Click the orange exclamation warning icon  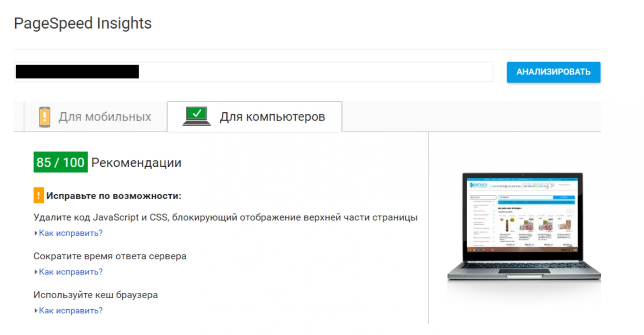(39, 196)
